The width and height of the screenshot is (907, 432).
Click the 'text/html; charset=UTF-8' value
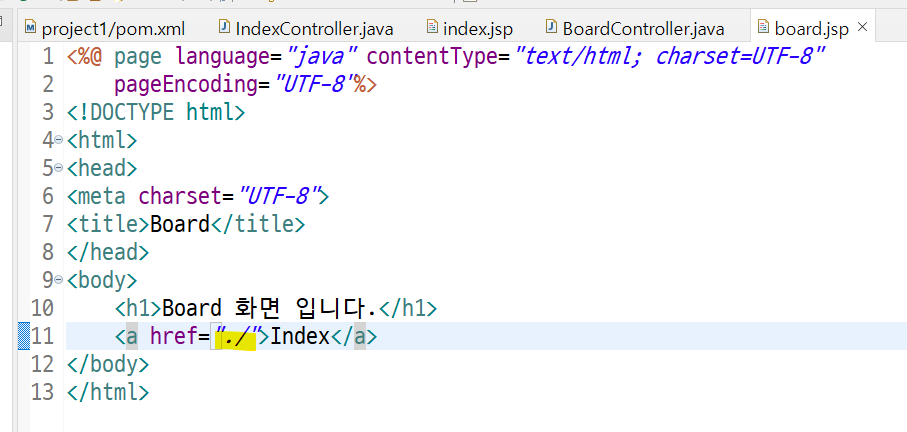coord(668,57)
